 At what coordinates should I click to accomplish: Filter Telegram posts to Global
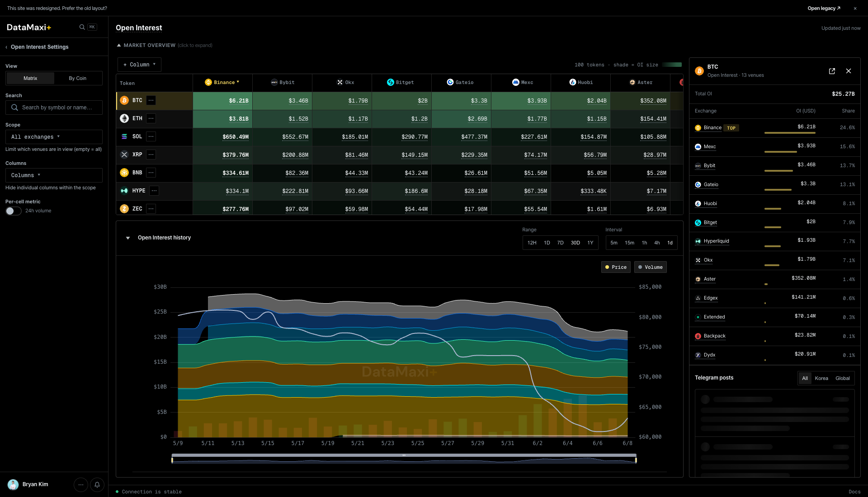842,378
